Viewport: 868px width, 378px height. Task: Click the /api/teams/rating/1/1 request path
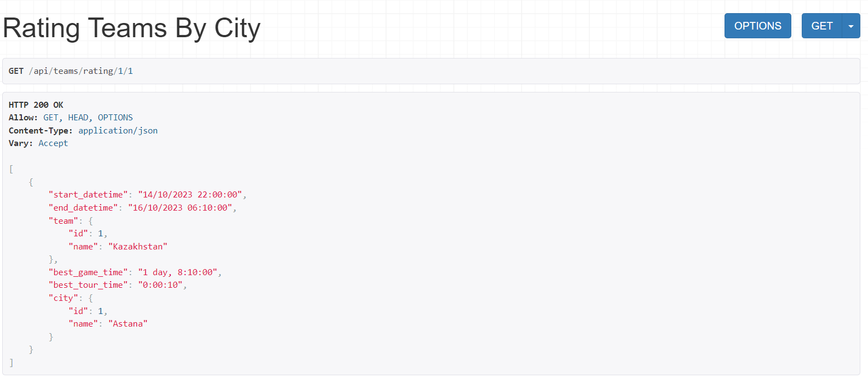point(81,71)
